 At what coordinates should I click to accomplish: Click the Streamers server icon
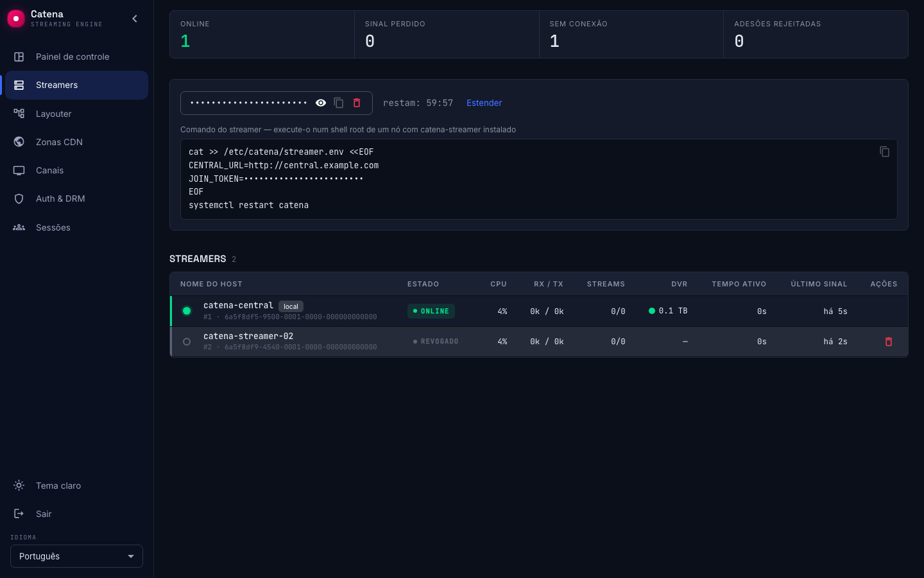tap(19, 85)
